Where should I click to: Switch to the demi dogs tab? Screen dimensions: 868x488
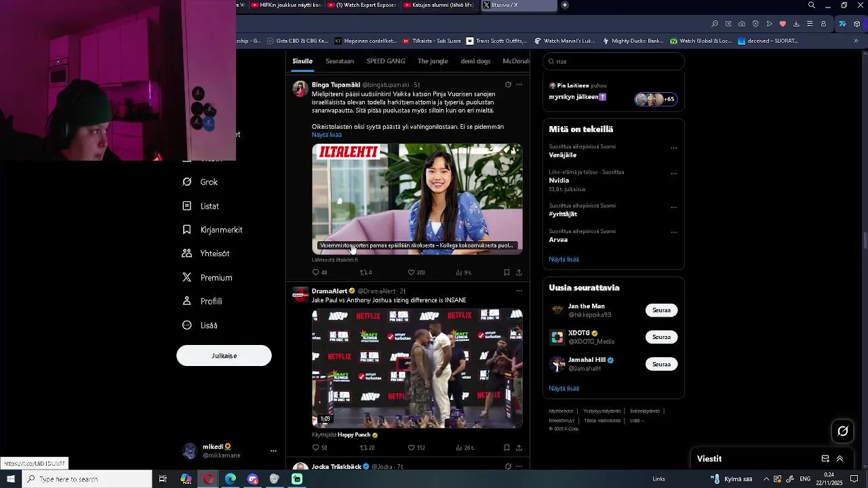[475, 61]
